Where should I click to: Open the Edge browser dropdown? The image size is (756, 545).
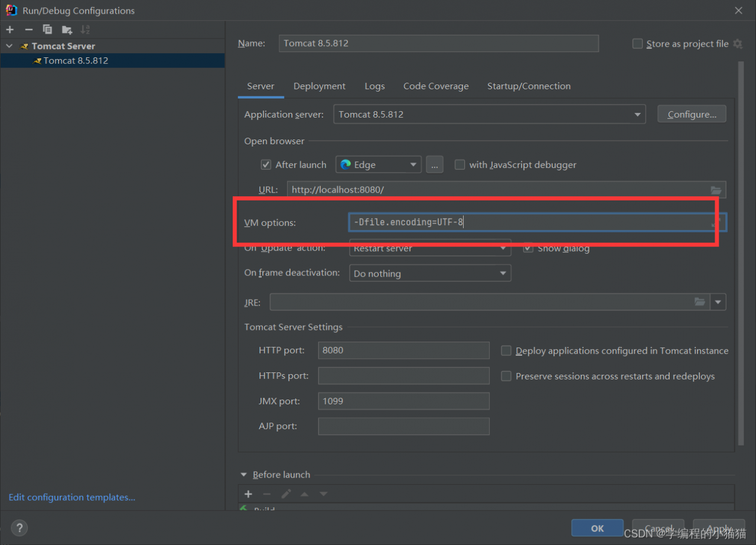(379, 164)
